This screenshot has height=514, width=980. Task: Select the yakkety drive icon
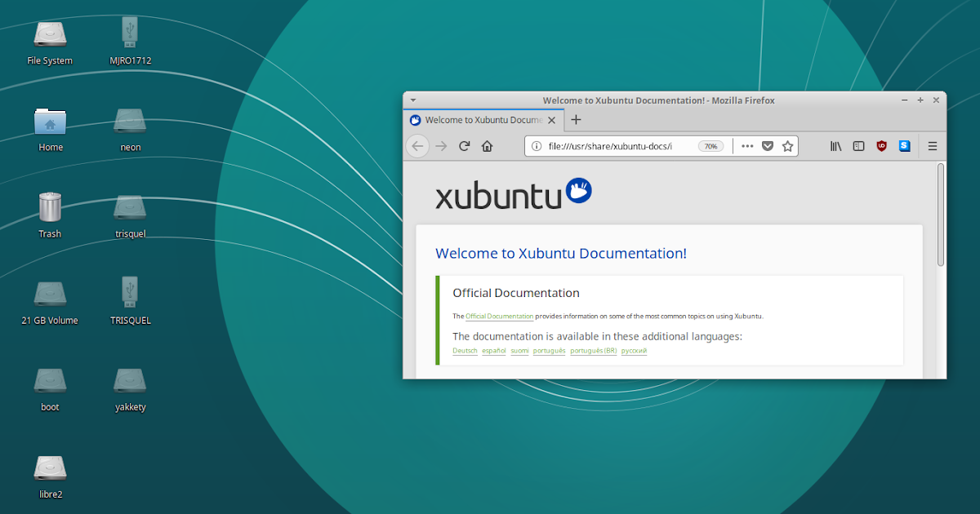click(130, 380)
